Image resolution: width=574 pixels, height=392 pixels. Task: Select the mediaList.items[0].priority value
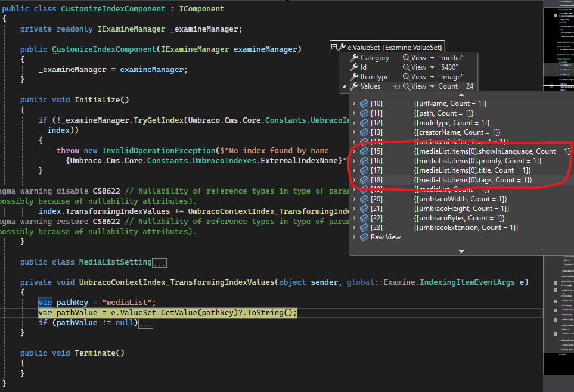tap(477, 161)
